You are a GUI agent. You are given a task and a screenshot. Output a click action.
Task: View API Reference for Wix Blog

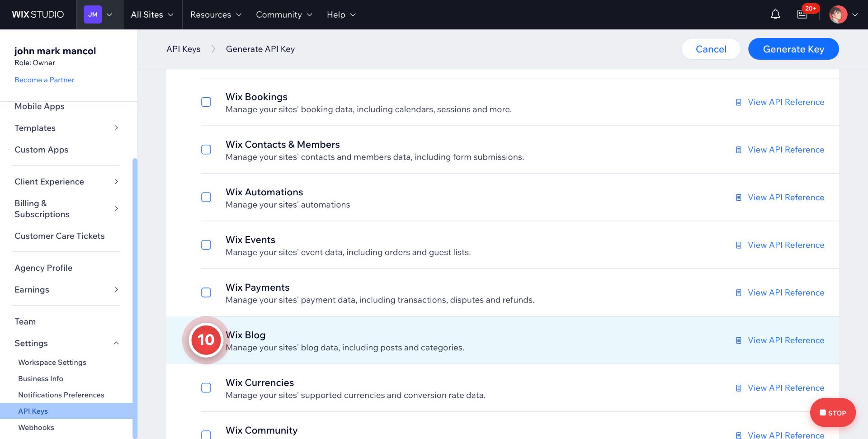[x=786, y=340]
